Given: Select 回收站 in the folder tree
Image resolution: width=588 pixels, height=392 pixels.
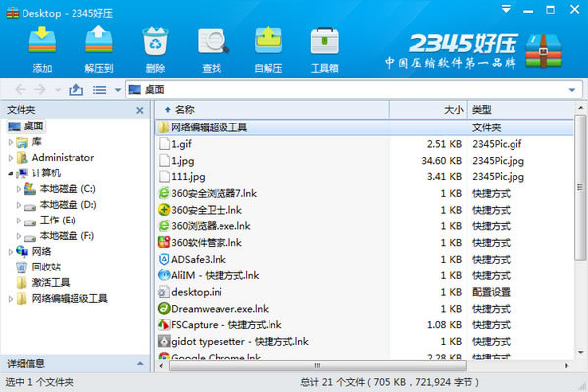Looking at the screenshot, I should point(45,267).
